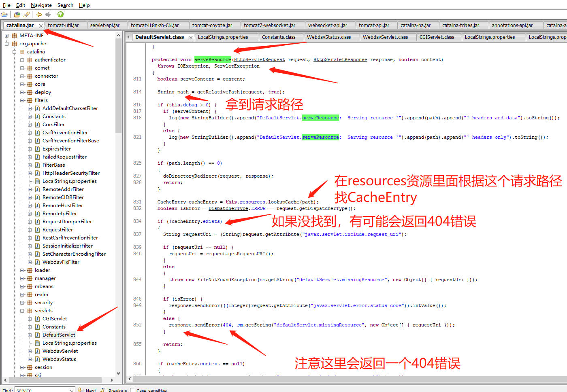Viewport: 567px width, 392px height.
Task: Expand the realm package node
Action: [22, 295]
